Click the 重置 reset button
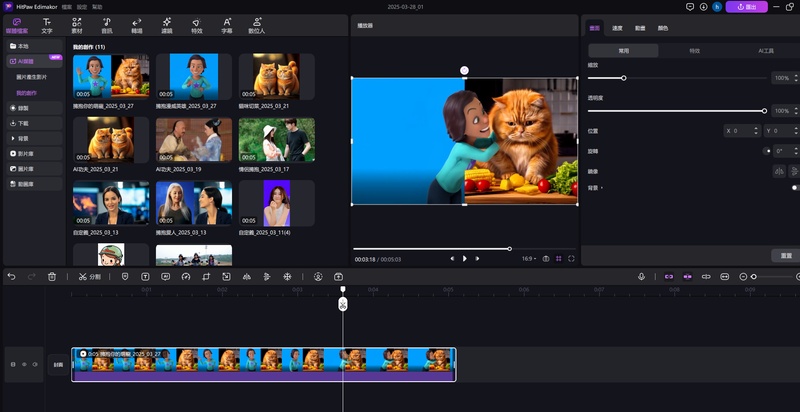800x412 pixels. [x=786, y=256]
